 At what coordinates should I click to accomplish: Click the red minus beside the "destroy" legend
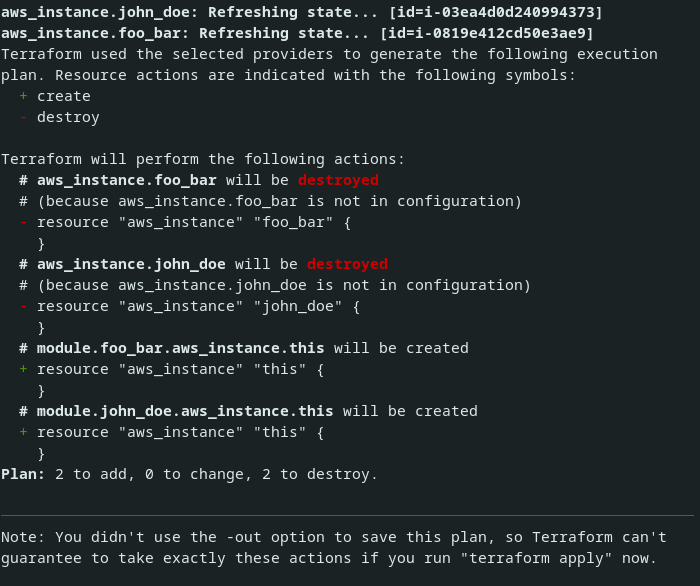(x=23, y=117)
